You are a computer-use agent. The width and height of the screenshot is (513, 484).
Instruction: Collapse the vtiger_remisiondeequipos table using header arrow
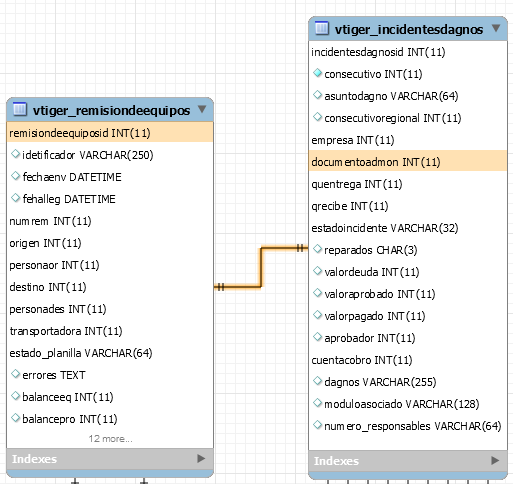(x=202, y=109)
